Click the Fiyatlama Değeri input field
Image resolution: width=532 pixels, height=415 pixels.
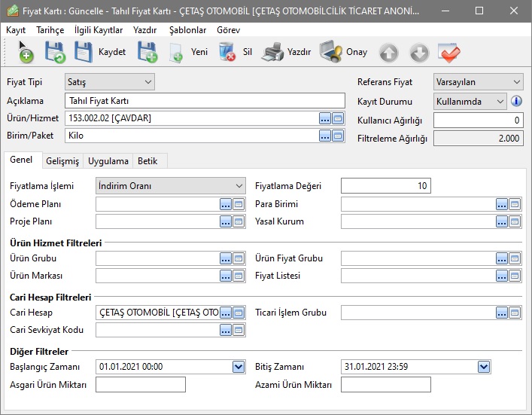(x=385, y=185)
